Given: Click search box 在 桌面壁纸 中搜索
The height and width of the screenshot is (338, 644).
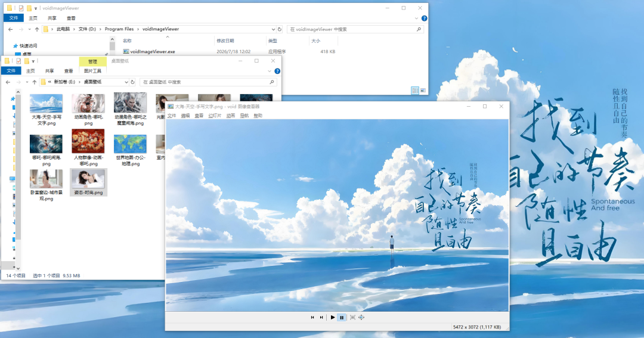Looking at the screenshot, I should 209,82.
